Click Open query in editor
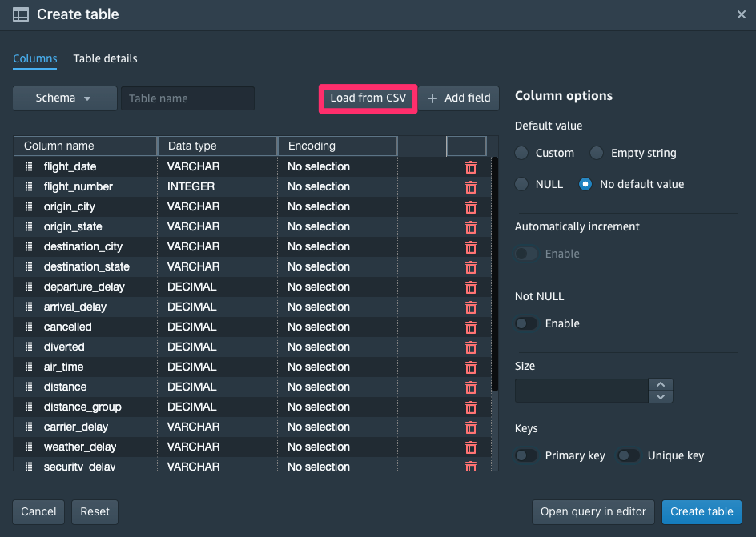 (593, 511)
